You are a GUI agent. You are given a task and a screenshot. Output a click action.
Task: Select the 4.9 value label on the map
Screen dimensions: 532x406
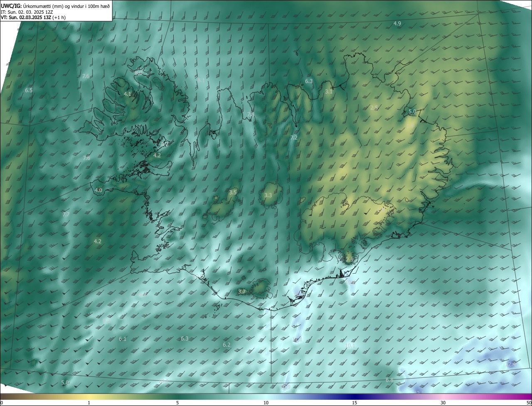(x=397, y=24)
